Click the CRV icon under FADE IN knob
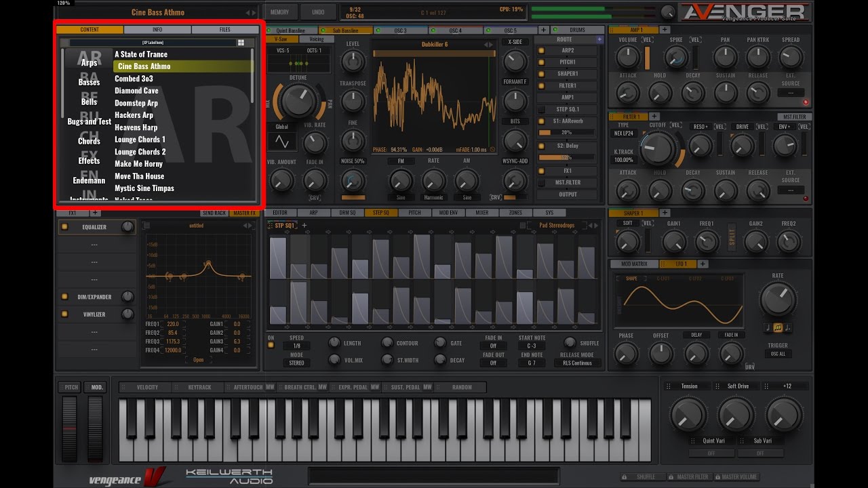Image resolution: width=868 pixels, height=488 pixels. 315,197
